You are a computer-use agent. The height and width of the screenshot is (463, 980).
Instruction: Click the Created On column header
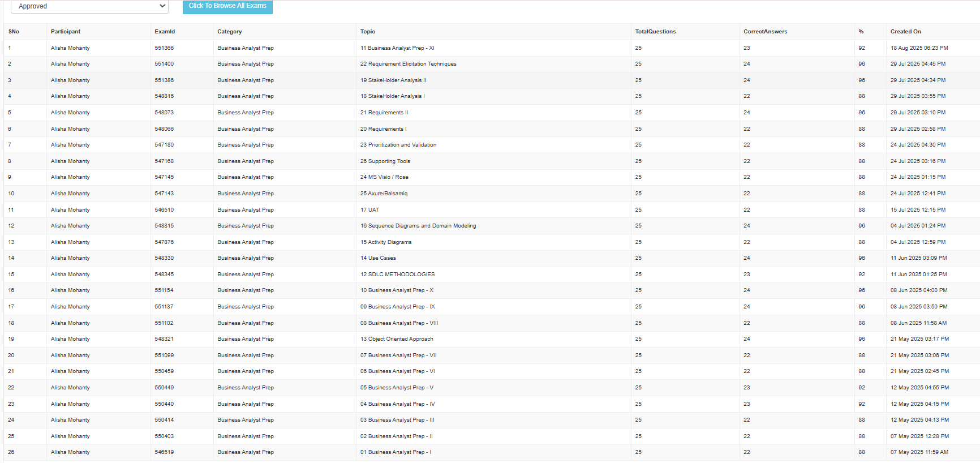(905, 32)
